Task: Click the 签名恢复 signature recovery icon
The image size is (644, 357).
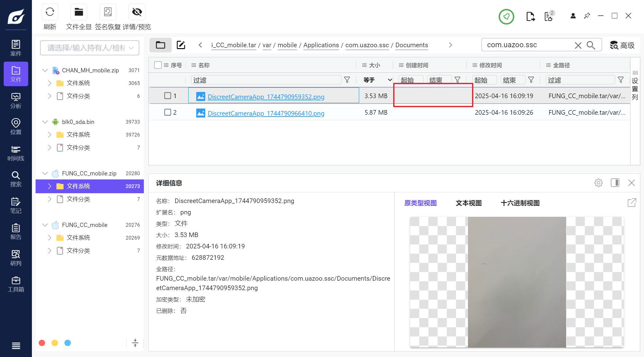Action: (x=108, y=12)
